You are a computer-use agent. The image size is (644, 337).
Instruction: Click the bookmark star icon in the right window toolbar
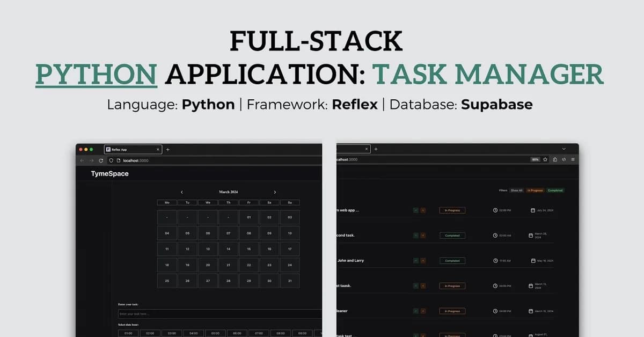pyautogui.click(x=545, y=159)
